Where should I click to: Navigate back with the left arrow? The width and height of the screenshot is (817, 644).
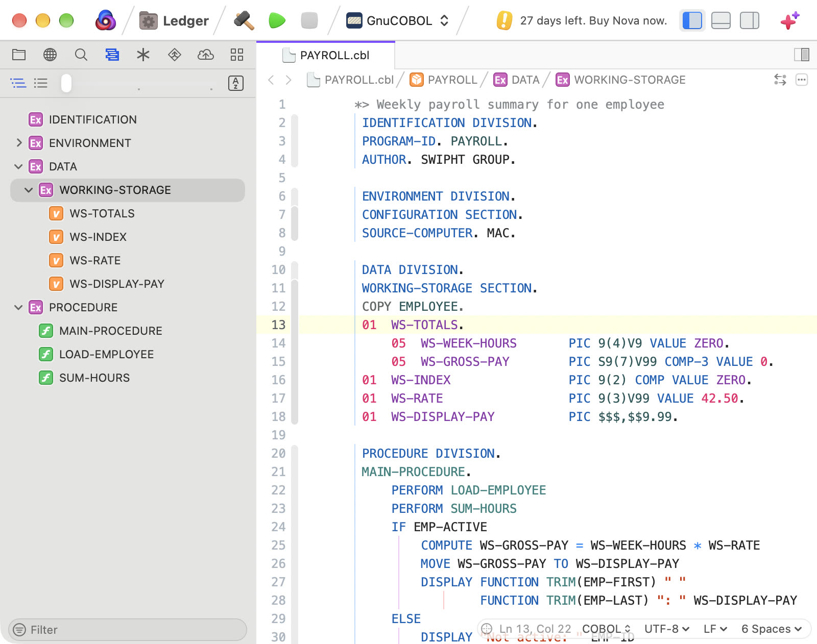click(271, 80)
